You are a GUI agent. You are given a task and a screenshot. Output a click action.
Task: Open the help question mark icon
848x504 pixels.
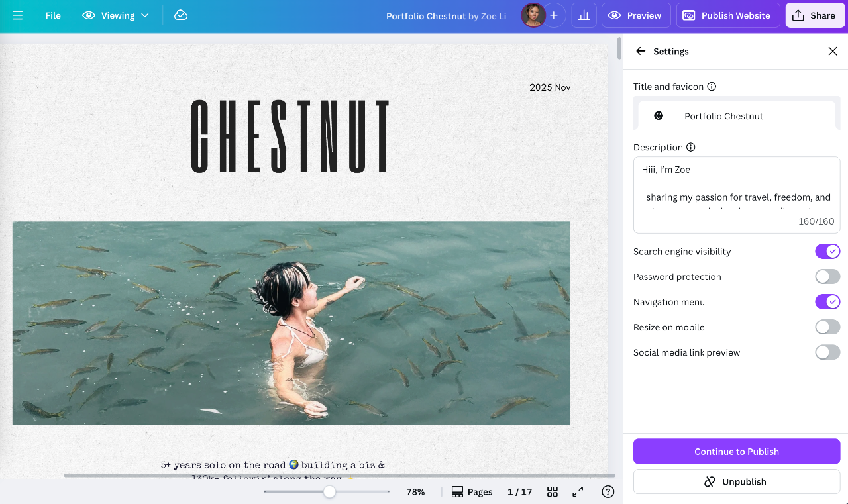tap(608, 492)
